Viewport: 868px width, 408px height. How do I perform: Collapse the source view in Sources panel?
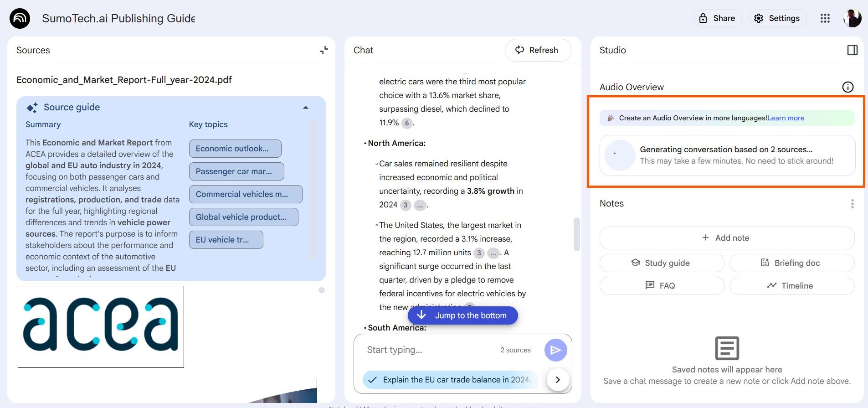324,50
